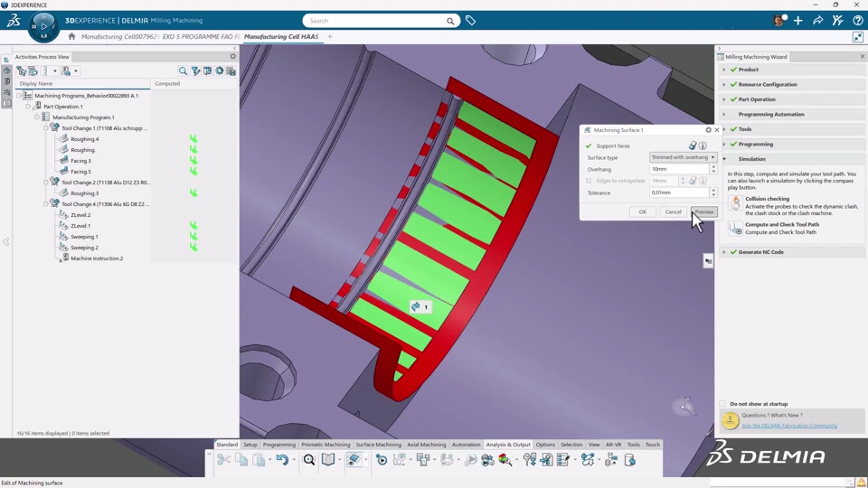Select the Facing.5 operation
This screenshot has width=868, height=488.
[80, 172]
